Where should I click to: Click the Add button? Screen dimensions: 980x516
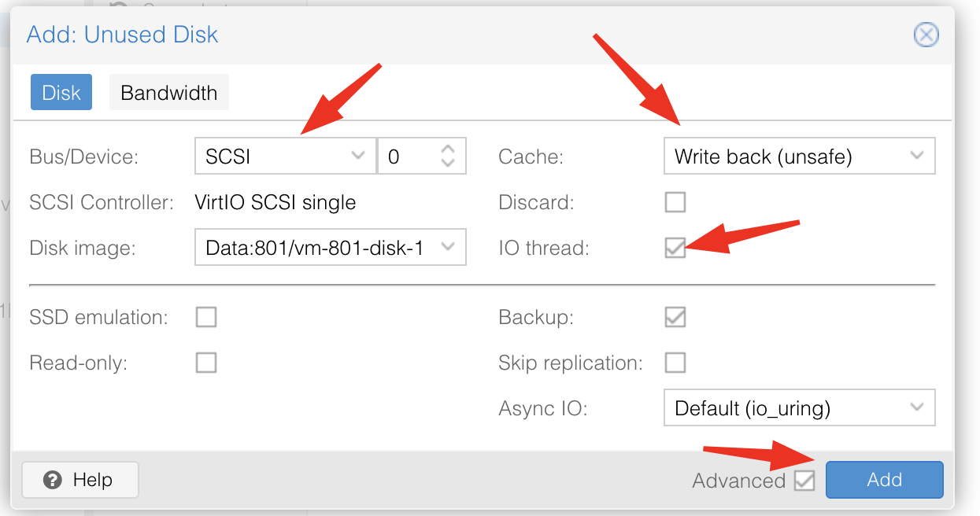[884, 480]
